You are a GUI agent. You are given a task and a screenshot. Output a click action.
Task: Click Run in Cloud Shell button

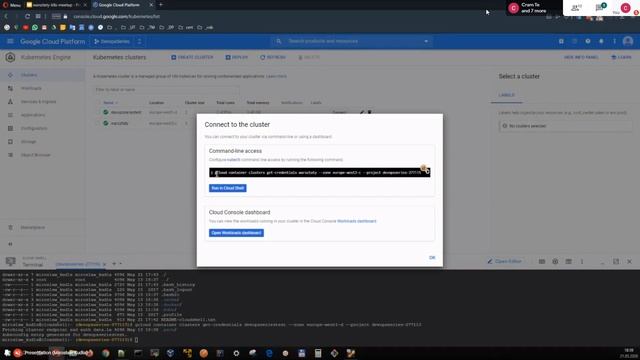(x=228, y=188)
